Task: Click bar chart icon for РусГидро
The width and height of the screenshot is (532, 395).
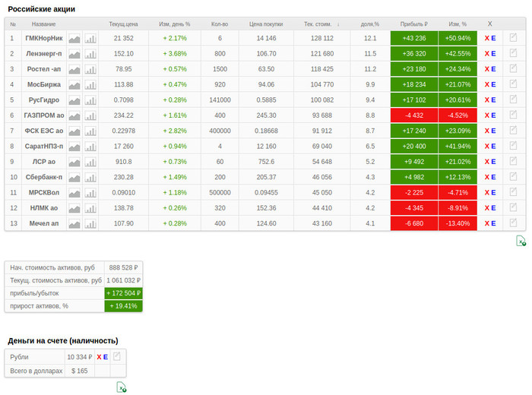Action: tap(91, 100)
